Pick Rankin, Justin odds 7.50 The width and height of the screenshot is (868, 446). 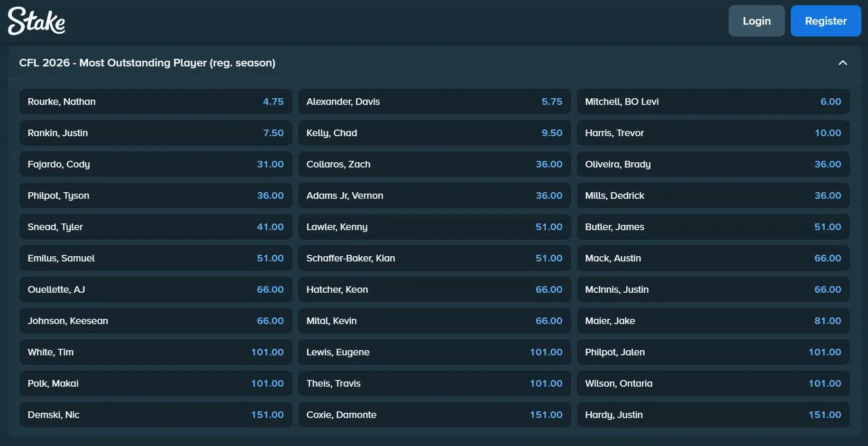[x=155, y=133]
